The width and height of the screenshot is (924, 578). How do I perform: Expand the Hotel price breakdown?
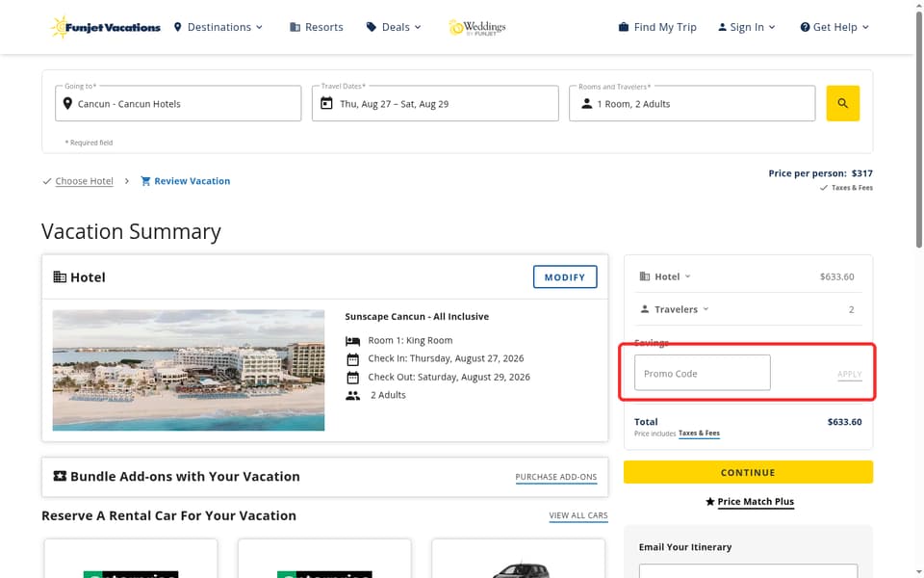(x=665, y=276)
